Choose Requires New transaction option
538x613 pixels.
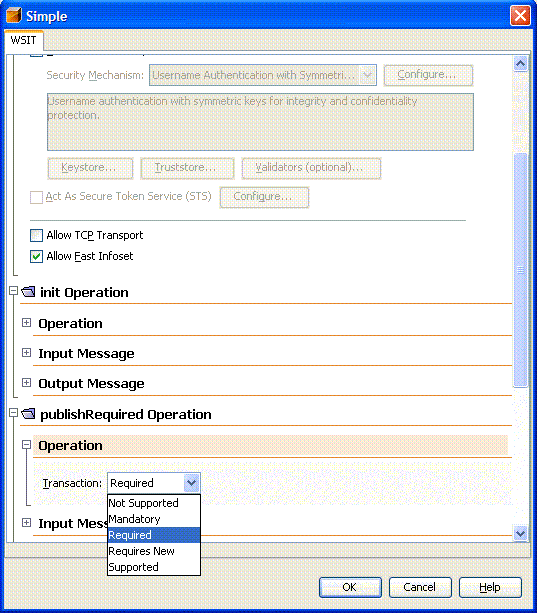[x=154, y=551]
